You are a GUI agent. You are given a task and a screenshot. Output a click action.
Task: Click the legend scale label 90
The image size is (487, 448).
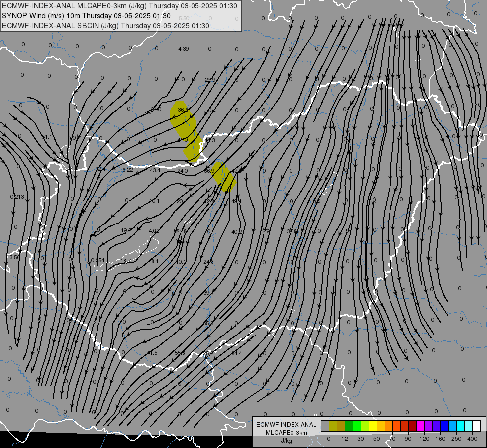pyautogui.click(x=408, y=439)
